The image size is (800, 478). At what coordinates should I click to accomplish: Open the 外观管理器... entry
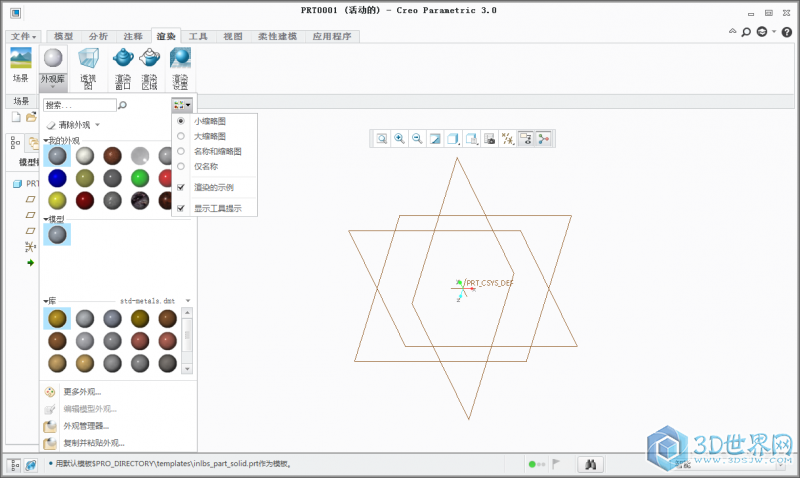pyautogui.click(x=86, y=426)
